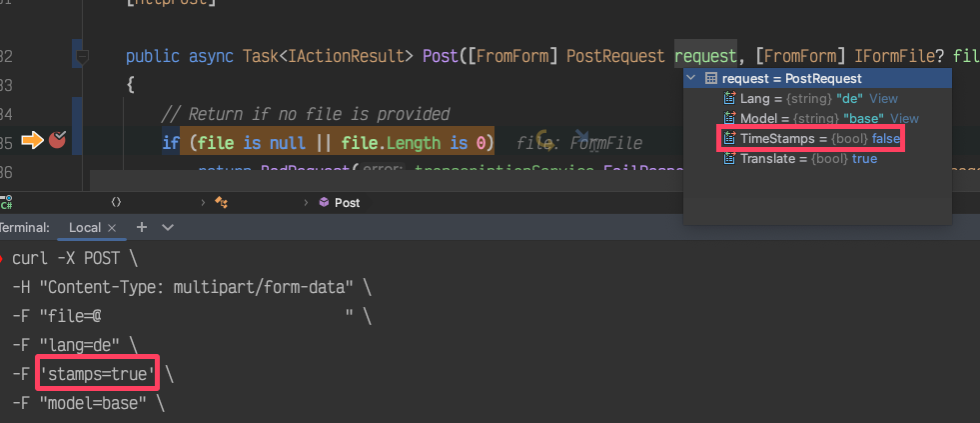
Task: Click the PostRequest type in method signature
Action: [615, 57]
